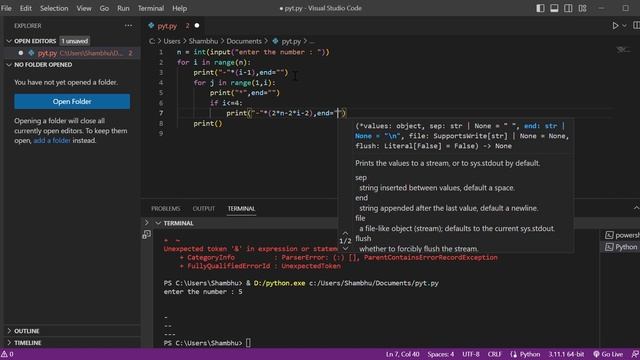Open Explorer more actions ellipsis
This screenshot has width=640, height=360.
pos(128,26)
